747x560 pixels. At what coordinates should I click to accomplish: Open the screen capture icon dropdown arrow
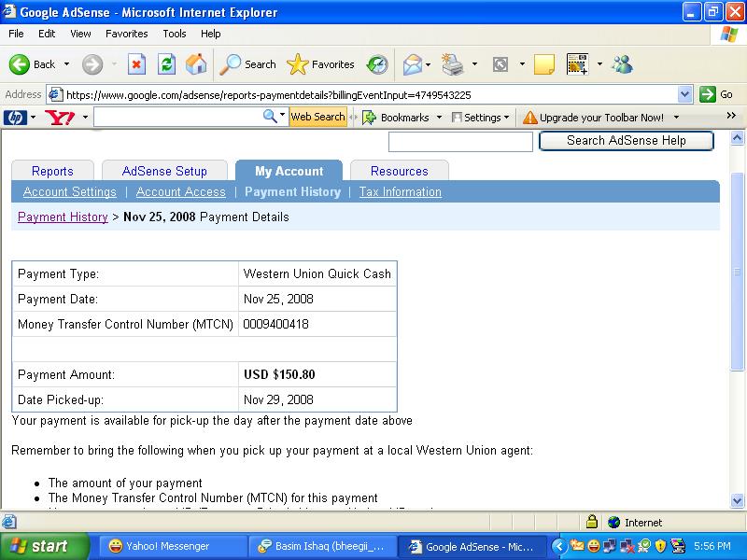[x=599, y=63]
